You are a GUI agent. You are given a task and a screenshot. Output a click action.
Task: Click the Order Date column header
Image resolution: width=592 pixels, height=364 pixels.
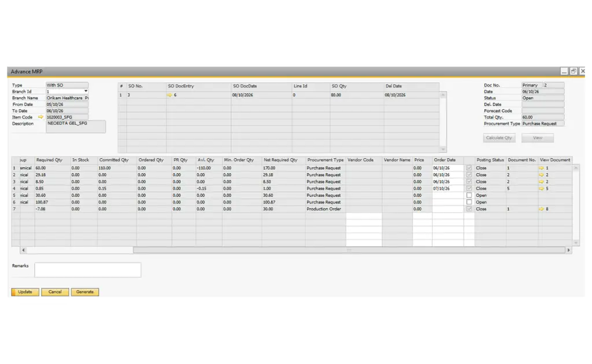coord(448,160)
